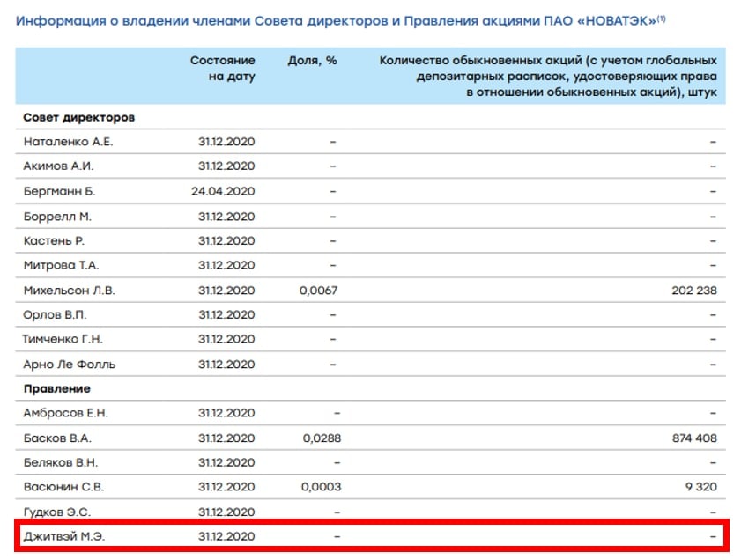Click the share count '202 238'

pos(694,291)
